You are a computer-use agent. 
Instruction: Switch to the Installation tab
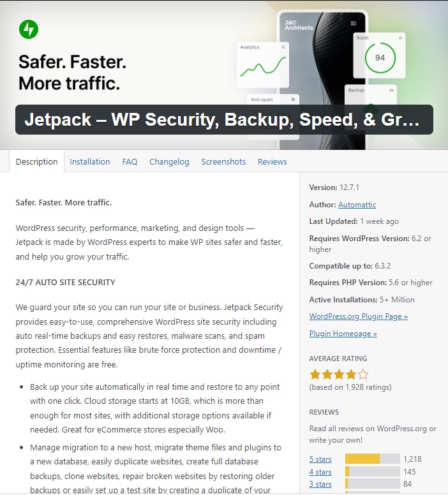coord(90,162)
